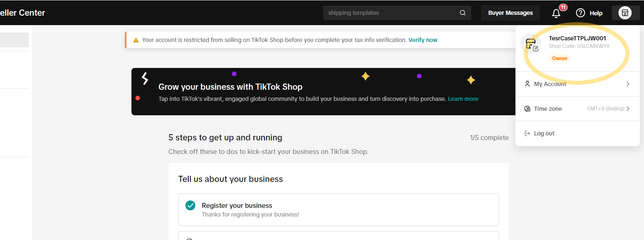The image size is (644, 240).
Task: Click the shop avatar in the top bar
Action: 625,13
